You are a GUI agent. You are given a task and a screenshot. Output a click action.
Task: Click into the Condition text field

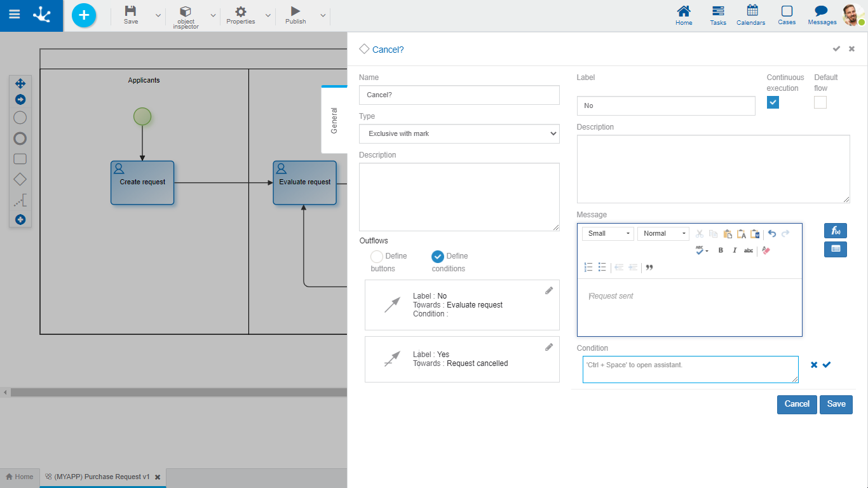(690, 370)
